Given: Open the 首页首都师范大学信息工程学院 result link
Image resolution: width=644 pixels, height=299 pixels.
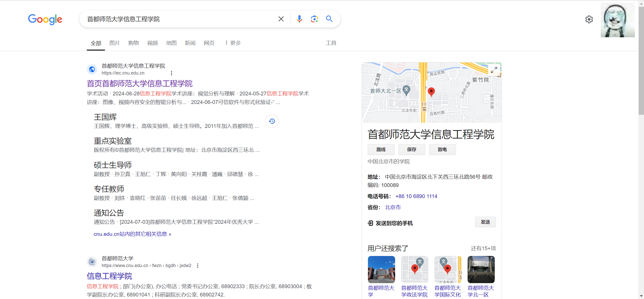Looking at the screenshot, I should pos(139,83).
